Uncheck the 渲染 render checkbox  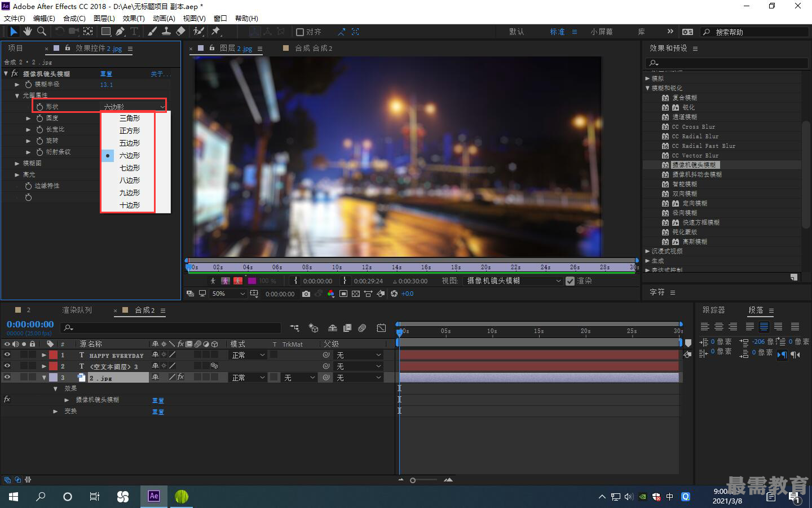(x=570, y=281)
